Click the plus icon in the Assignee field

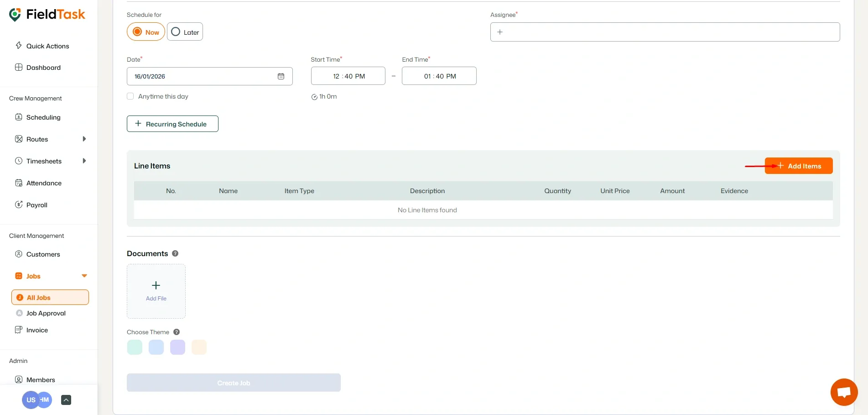point(500,32)
